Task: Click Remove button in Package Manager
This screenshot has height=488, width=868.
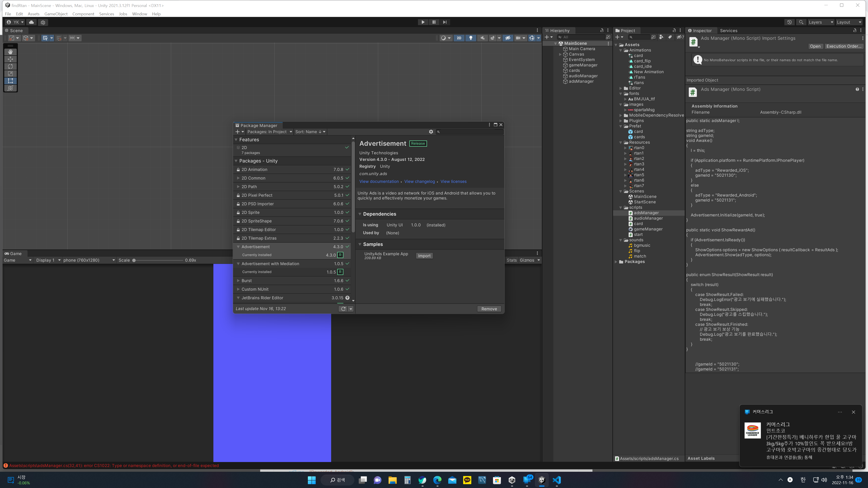Action: (489, 309)
